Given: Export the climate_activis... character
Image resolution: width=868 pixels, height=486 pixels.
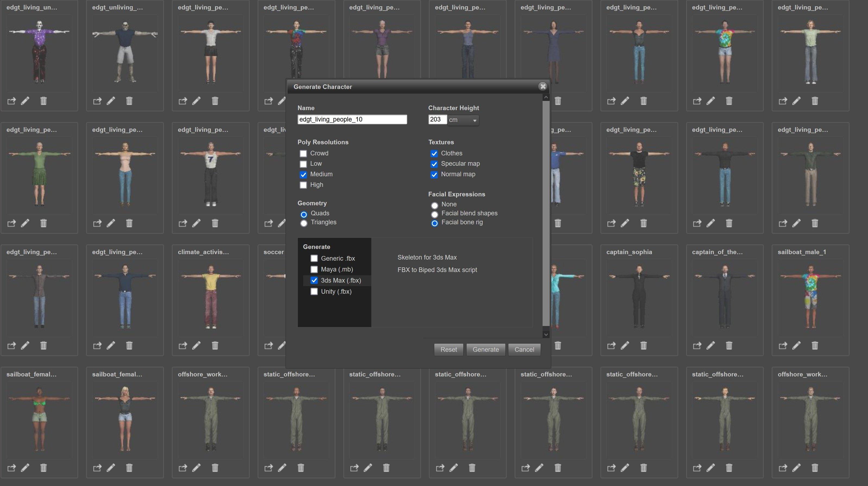Looking at the screenshot, I should pyautogui.click(x=183, y=345).
